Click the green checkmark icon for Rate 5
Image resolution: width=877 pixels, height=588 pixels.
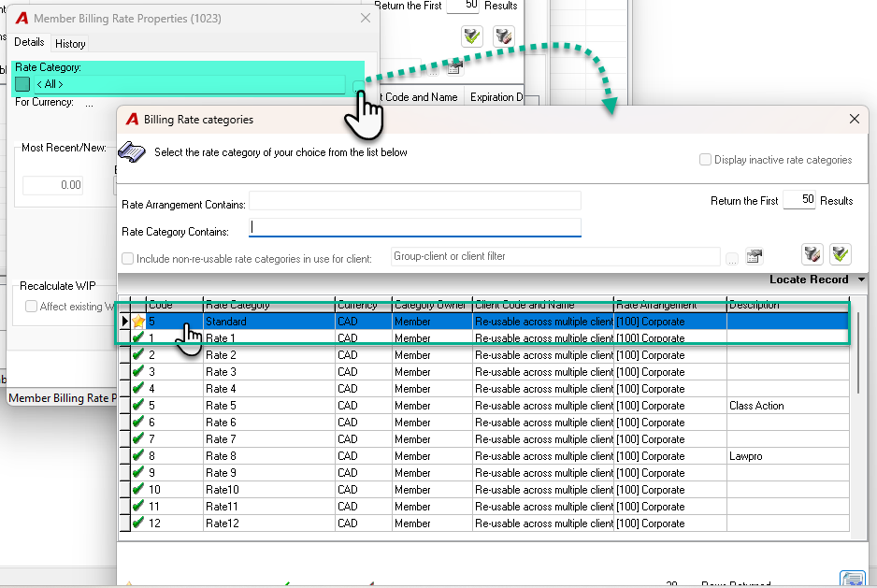138,405
